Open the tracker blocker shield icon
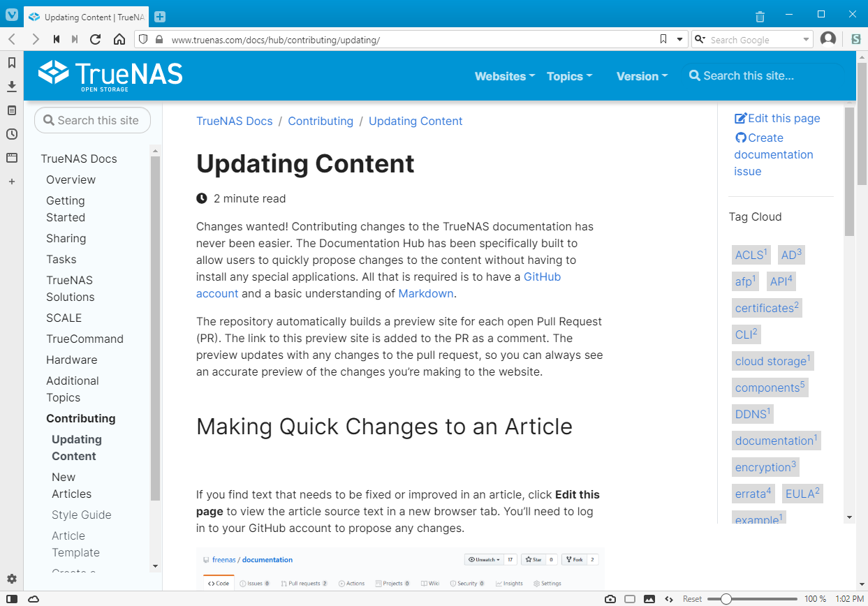This screenshot has height=606, width=868. click(143, 40)
